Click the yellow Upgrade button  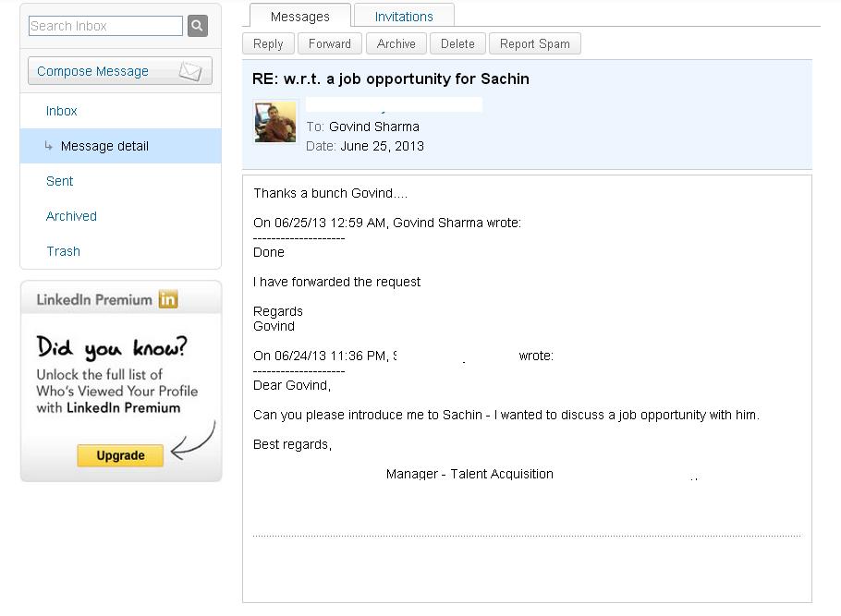coord(120,455)
